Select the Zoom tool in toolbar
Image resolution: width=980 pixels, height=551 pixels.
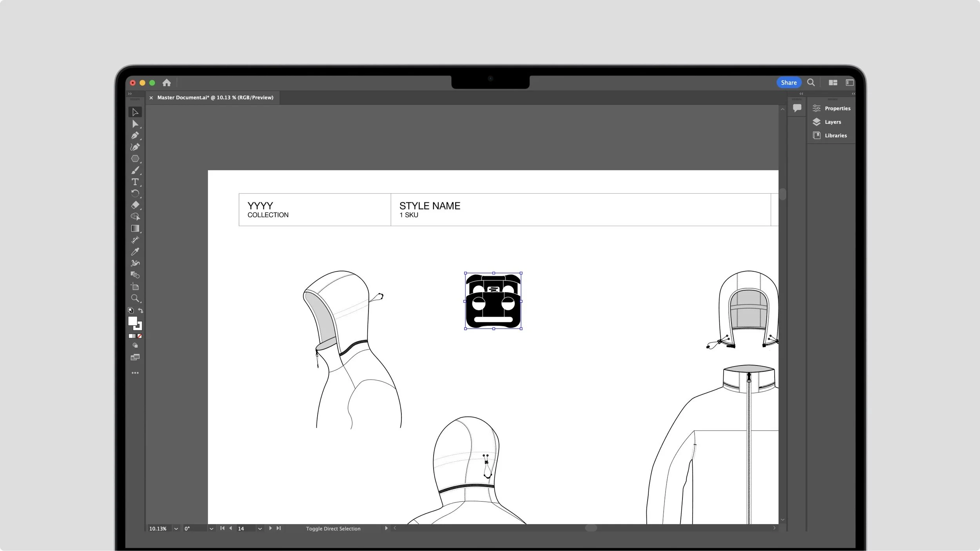[x=135, y=298]
